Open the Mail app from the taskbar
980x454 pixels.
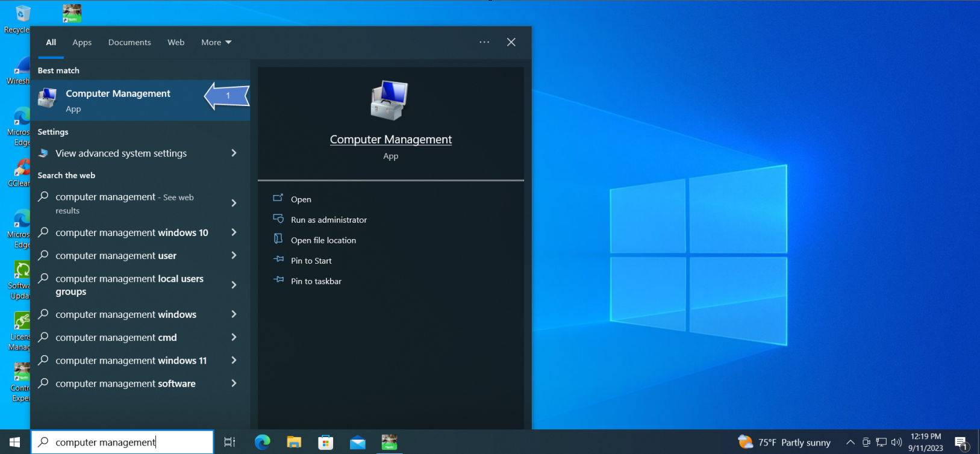[358, 443]
